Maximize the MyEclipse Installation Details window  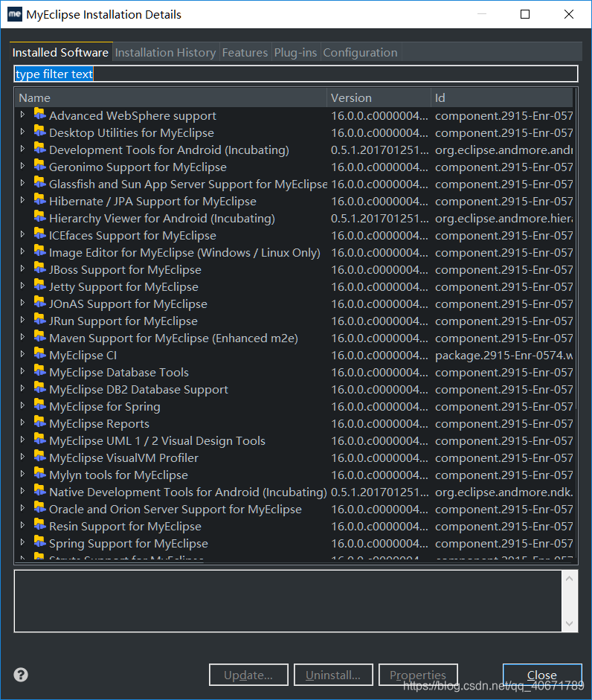point(525,14)
